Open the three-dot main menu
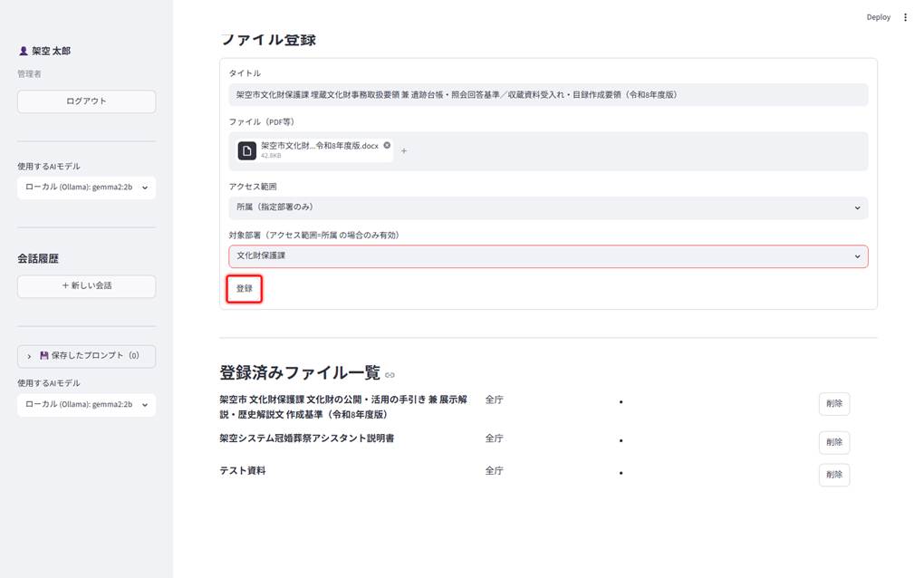924x578 pixels. click(x=905, y=17)
